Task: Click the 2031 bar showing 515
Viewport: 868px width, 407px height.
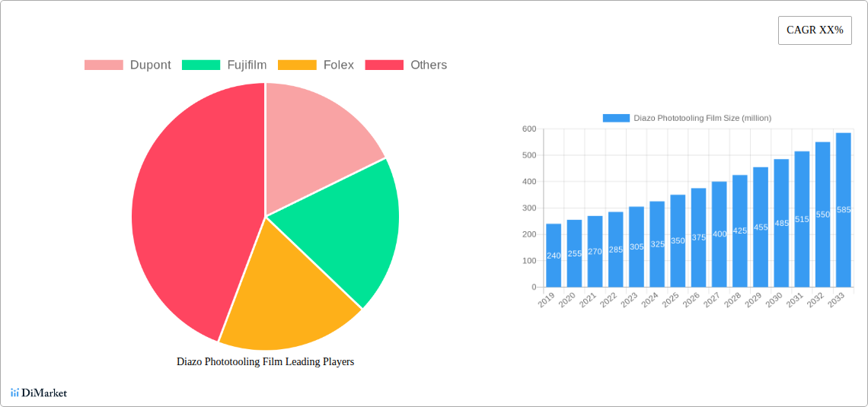Action: [802, 219]
